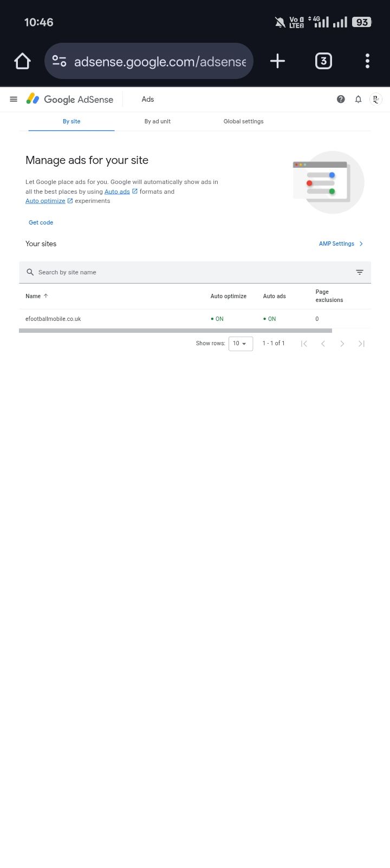Open the Auto optimize link
The image size is (390, 868).
pyautogui.click(x=45, y=201)
